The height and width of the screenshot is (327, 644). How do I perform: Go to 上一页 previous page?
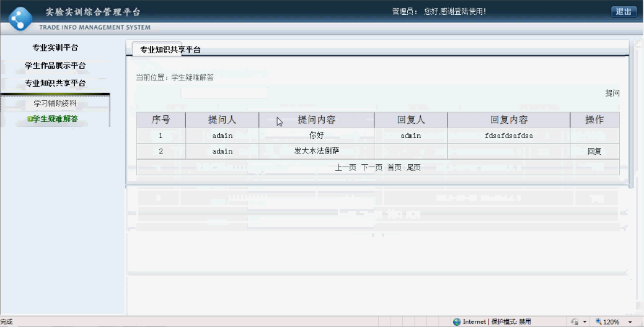(x=345, y=167)
